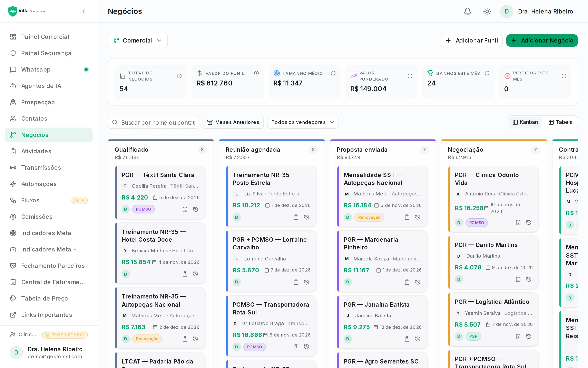
Task: Open history icon on Treinamento NR-35 Posto Estrela card
Action: click(x=307, y=217)
